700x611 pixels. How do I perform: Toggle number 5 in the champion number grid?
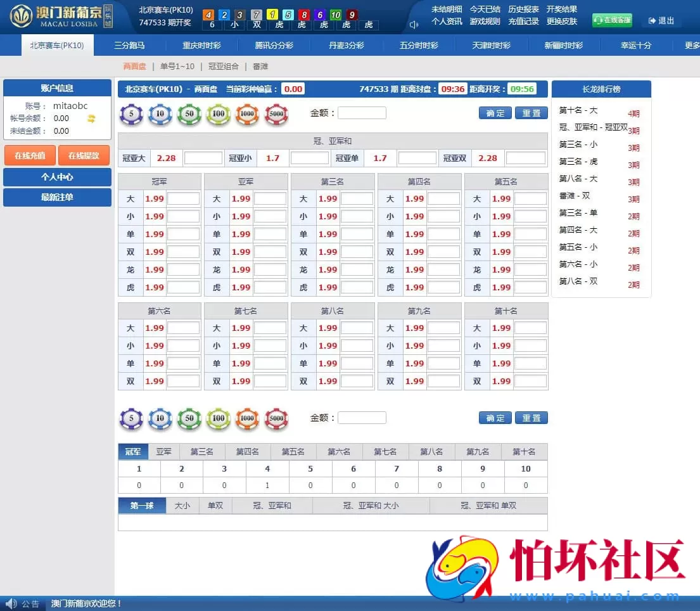pyautogui.click(x=310, y=469)
